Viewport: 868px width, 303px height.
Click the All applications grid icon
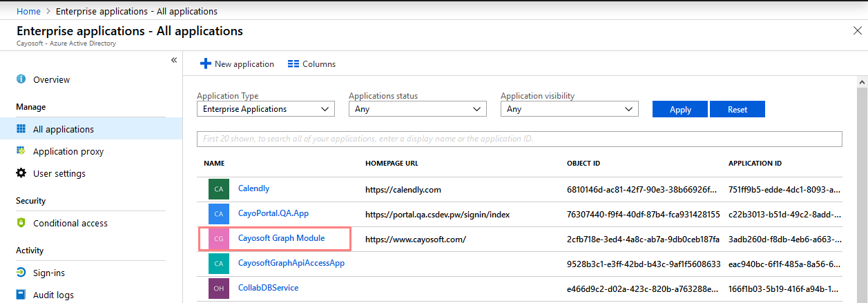click(21, 129)
